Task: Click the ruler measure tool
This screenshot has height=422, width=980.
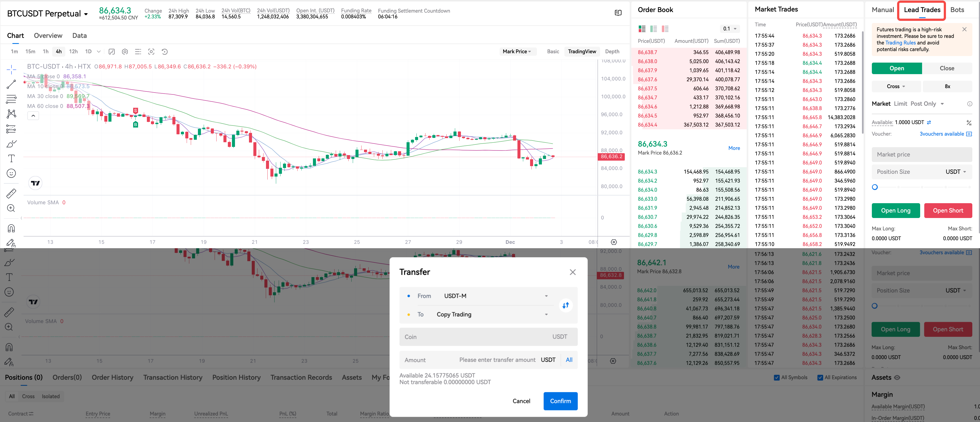Action: coord(12,193)
